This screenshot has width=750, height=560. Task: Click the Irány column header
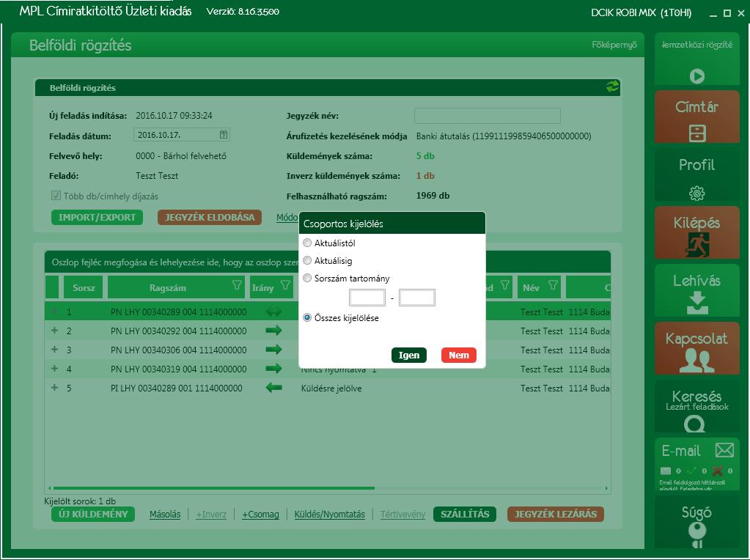tap(271, 287)
